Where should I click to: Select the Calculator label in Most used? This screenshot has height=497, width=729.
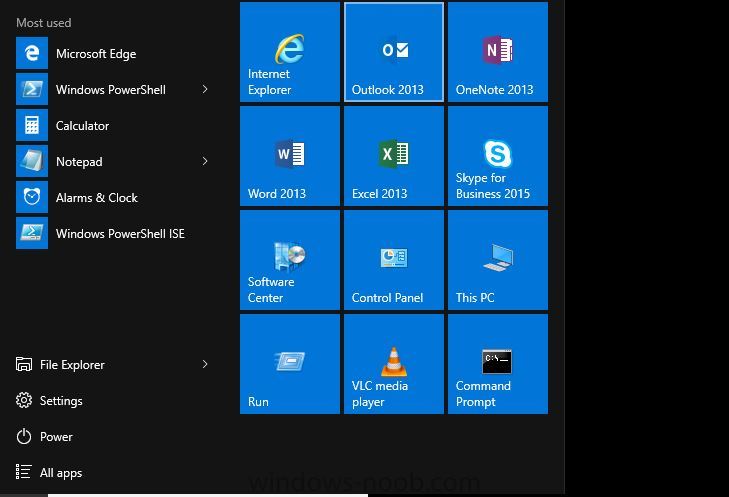click(82, 126)
